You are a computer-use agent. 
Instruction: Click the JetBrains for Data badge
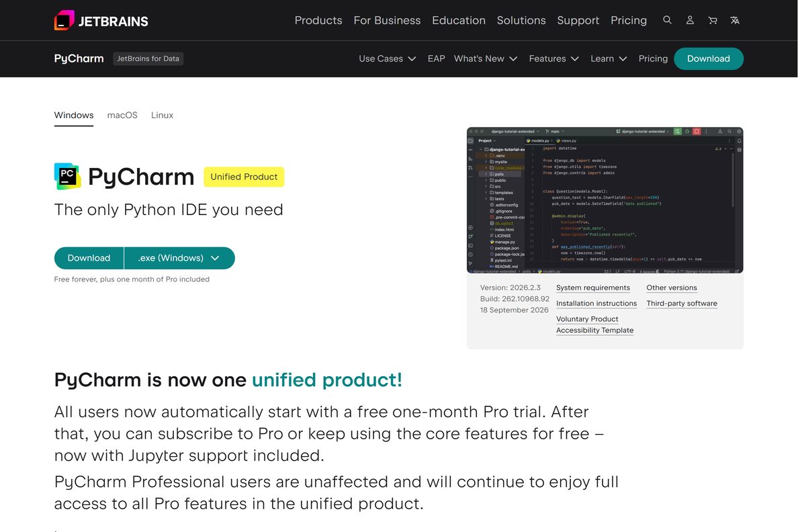click(x=148, y=58)
